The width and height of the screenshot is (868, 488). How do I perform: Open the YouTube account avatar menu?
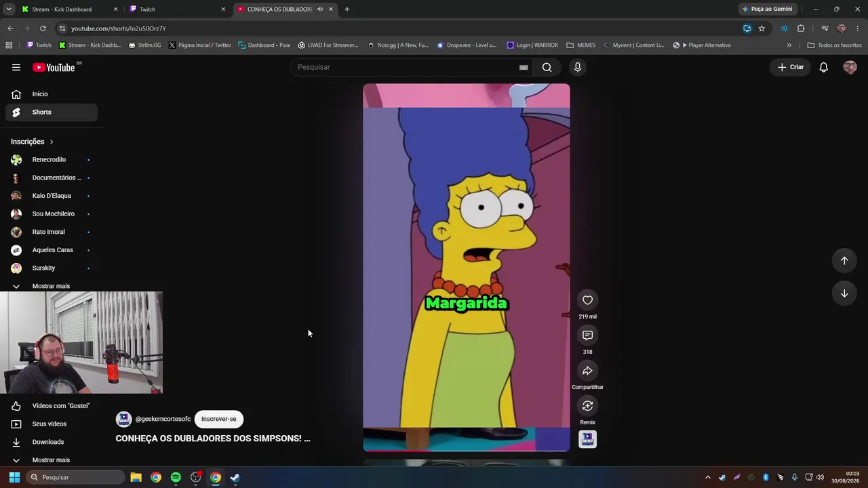[850, 67]
